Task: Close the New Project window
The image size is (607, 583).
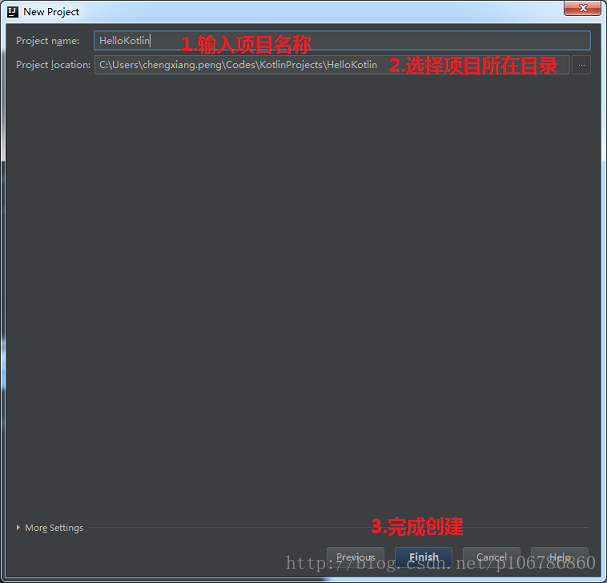Action: [x=583, y=8]
